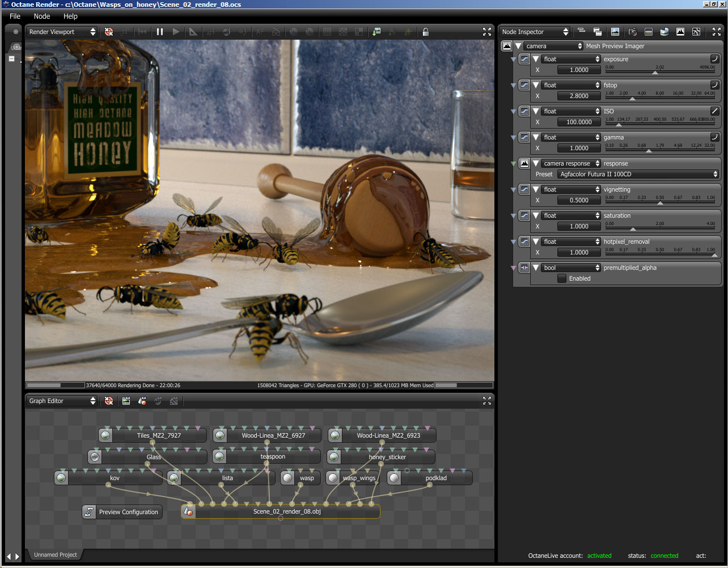Image resolution: width=728 pixels, height=568 pixels.
Task: Click the curve button on the gamma row
Action: click(x=715, y=137)
